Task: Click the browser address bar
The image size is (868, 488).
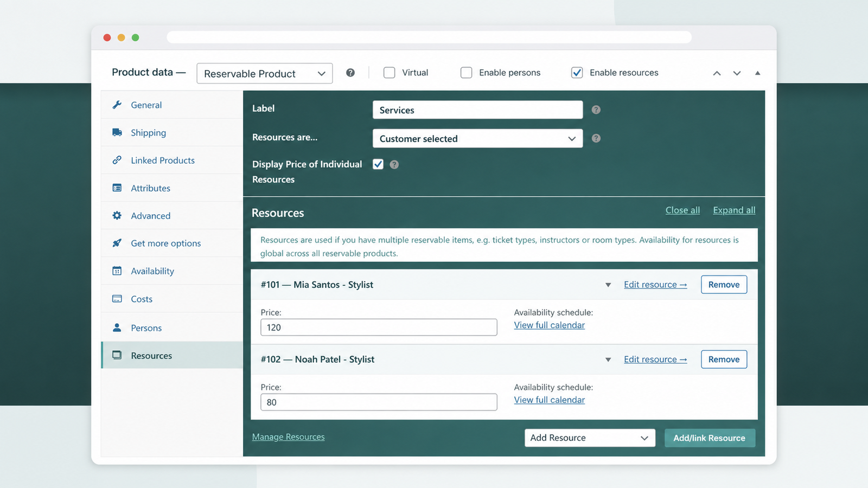Action: (429, 37)
